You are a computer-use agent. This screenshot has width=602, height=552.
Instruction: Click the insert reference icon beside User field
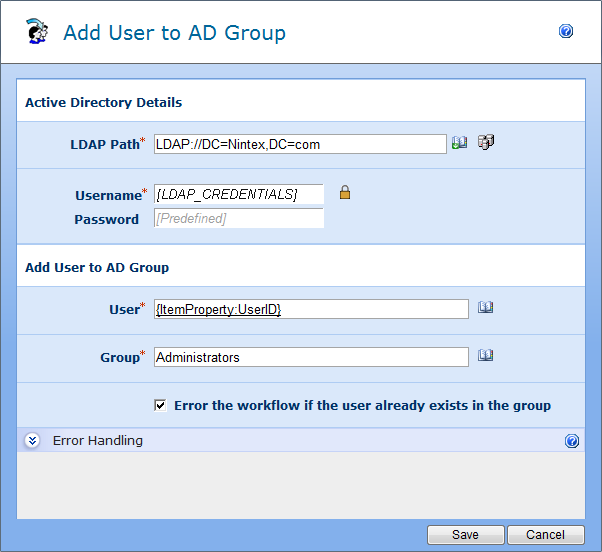[485, 308]
